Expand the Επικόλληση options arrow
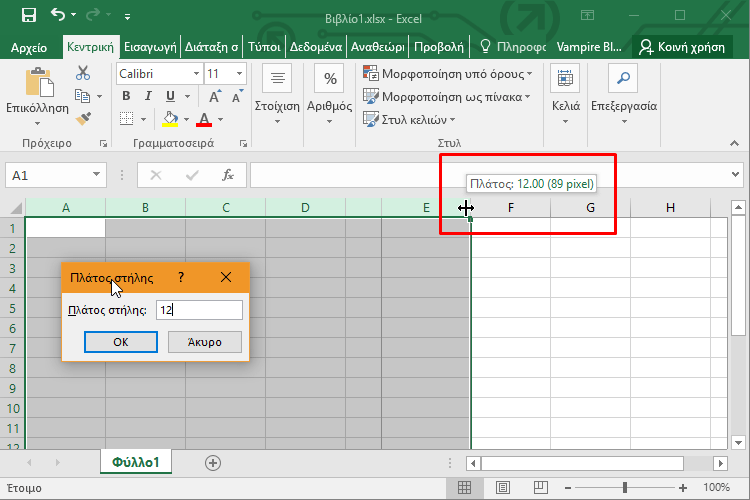750x500 pixels. click(37, 123)
